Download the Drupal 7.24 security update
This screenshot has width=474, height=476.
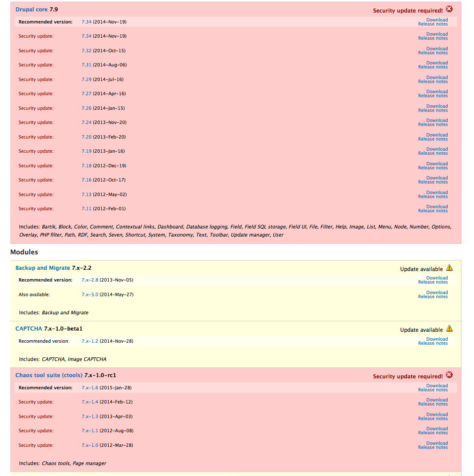click(437, 120)
